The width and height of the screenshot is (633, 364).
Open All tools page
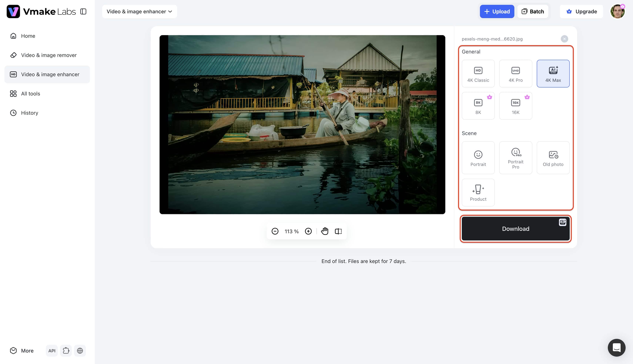[x=47, y=94]
